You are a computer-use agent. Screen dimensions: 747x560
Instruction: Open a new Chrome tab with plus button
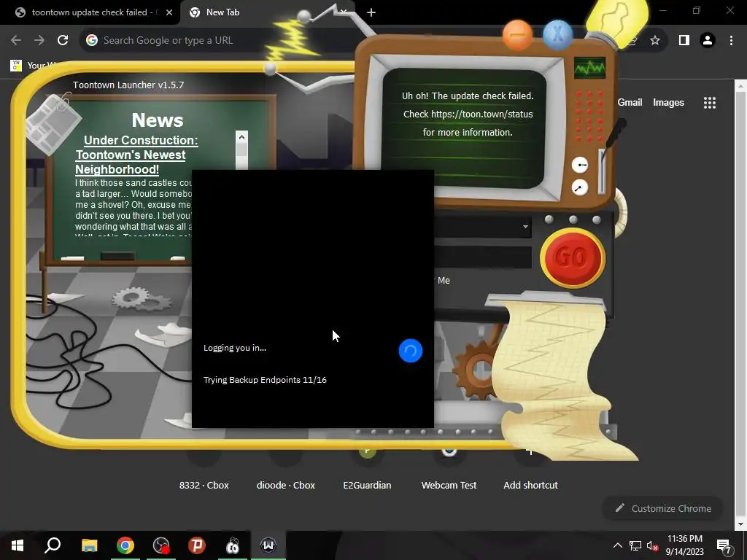coord(371,12)
